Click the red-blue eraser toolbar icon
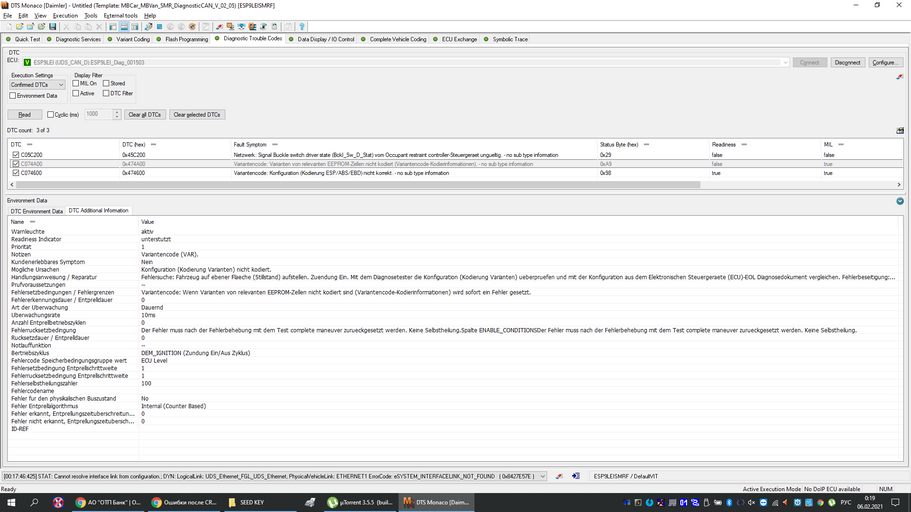911x512 pixels. click(x=219, y=27)
